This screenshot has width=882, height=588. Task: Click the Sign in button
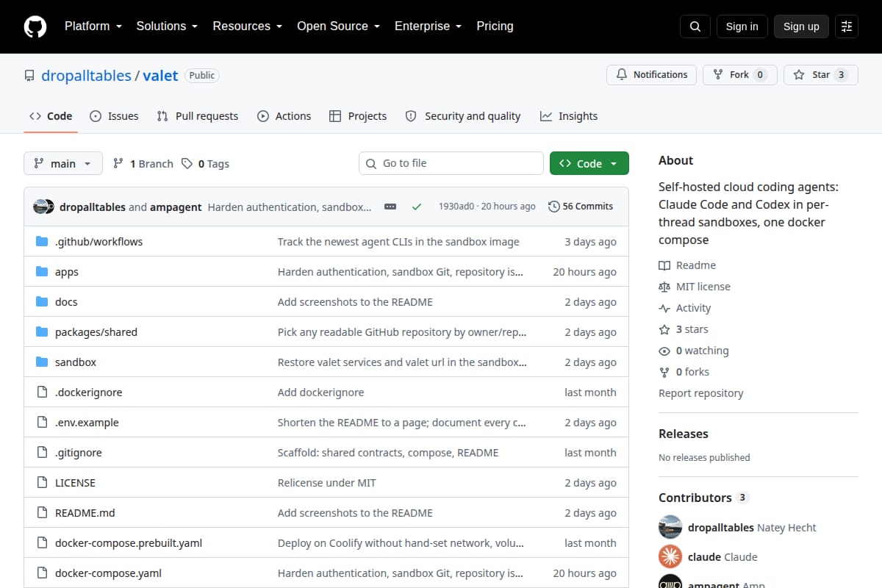click(742, 26)
